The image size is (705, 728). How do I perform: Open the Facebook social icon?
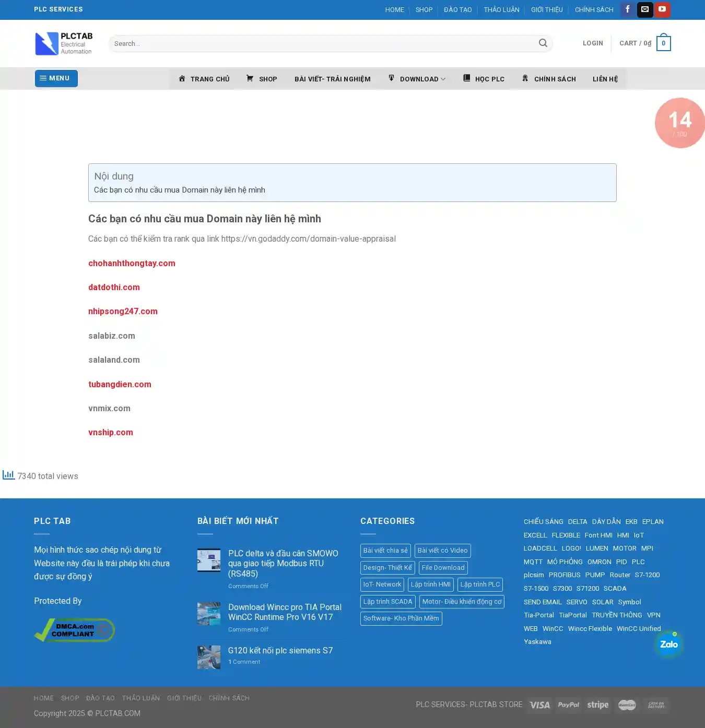tap(628, 9)
